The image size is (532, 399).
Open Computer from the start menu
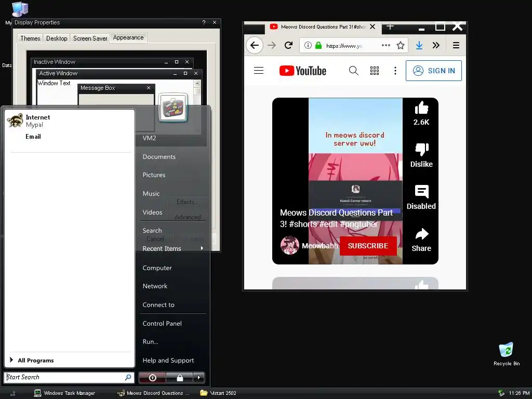point(157,268)
